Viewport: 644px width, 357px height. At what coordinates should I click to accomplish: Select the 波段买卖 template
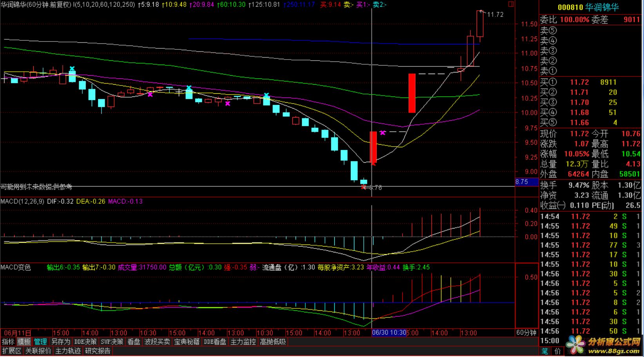click(157, 342)
